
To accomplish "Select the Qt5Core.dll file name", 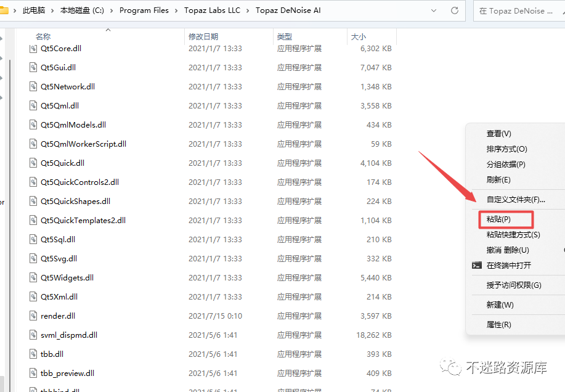I will pyautogui.click(x=61, y=48).
